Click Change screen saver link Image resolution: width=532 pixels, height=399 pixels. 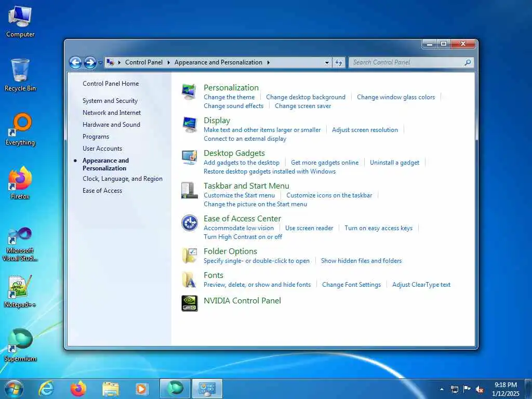(303, 106)
